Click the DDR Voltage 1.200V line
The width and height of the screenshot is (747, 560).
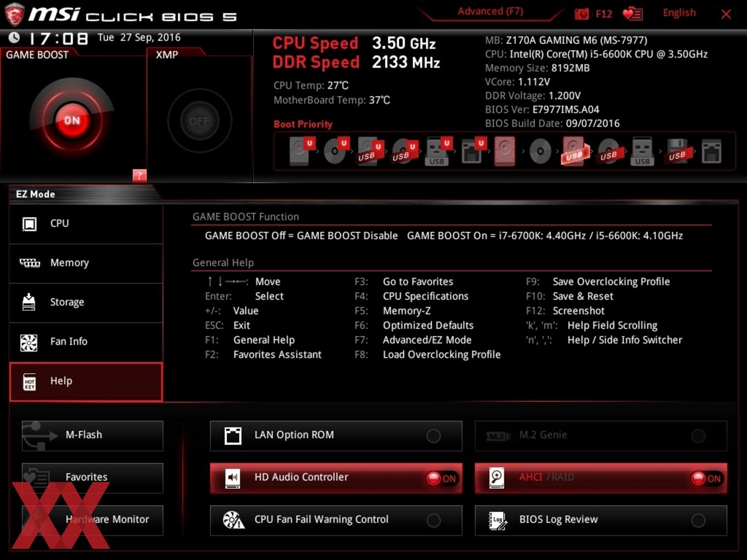pyautogui.click(x=533, y=96)
